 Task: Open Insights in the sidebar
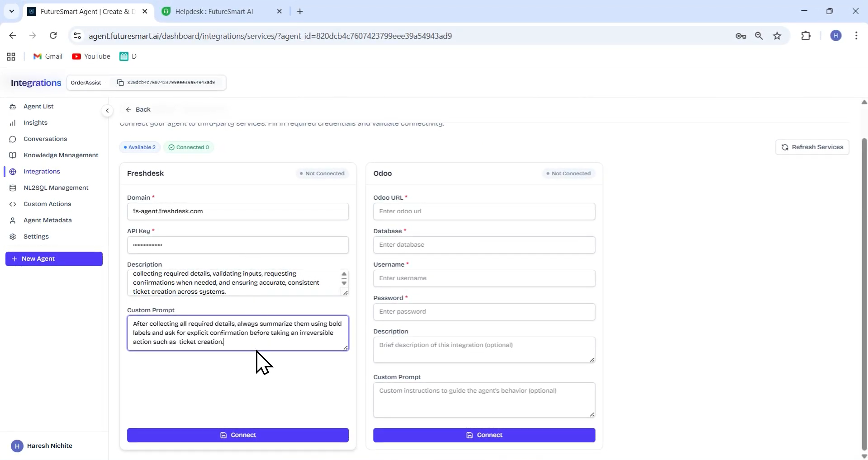pyautogui.click(x=35, y=122)
